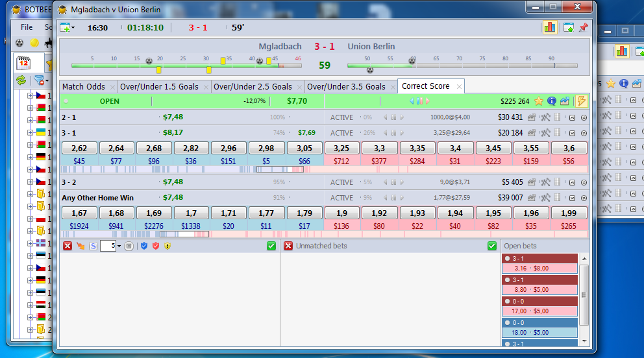Open the chart for the 2 - 1 selection
This screenshot has width=644, height=358.
pos(532,117)
